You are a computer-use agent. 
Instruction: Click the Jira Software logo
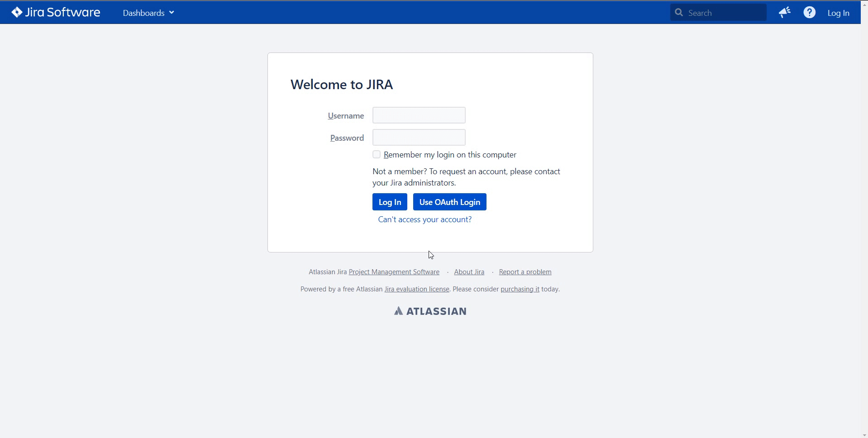coord(55,12)
